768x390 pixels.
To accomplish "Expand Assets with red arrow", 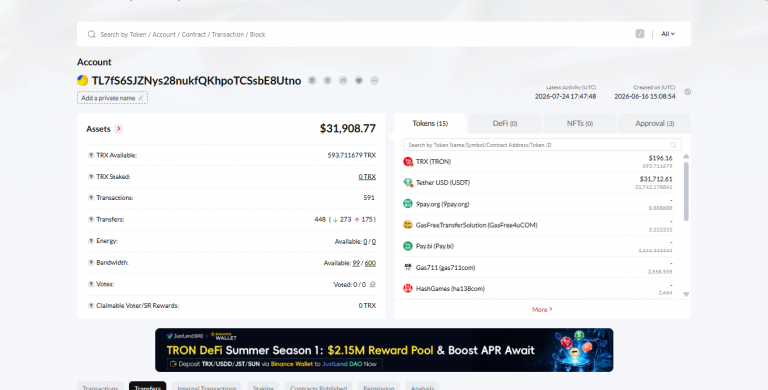I will click(119, 129).
